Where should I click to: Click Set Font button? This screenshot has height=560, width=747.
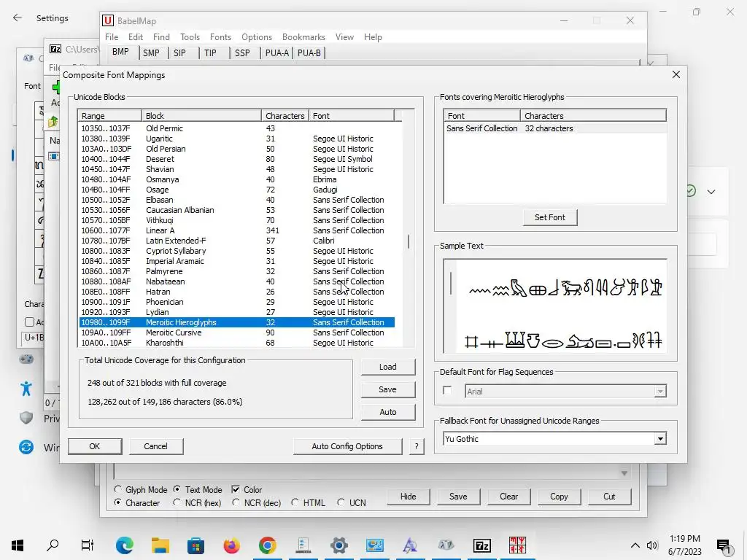(x=550, y=217)
